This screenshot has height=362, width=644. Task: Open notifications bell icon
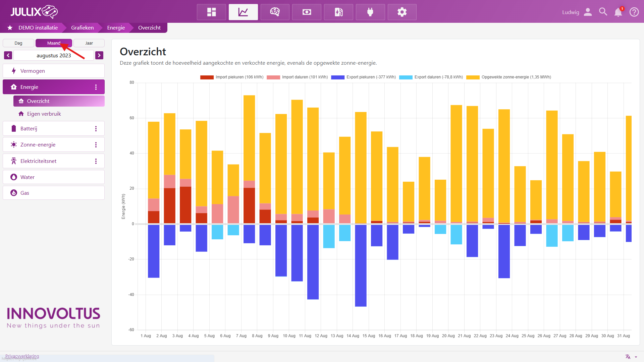tap(618, 12)
